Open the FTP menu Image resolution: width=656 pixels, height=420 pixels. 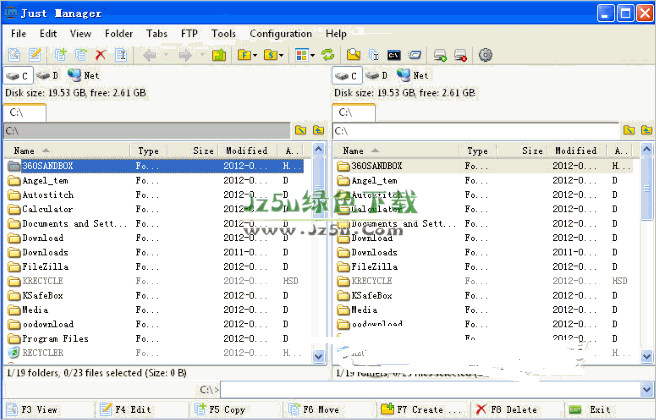click(189, 33)
